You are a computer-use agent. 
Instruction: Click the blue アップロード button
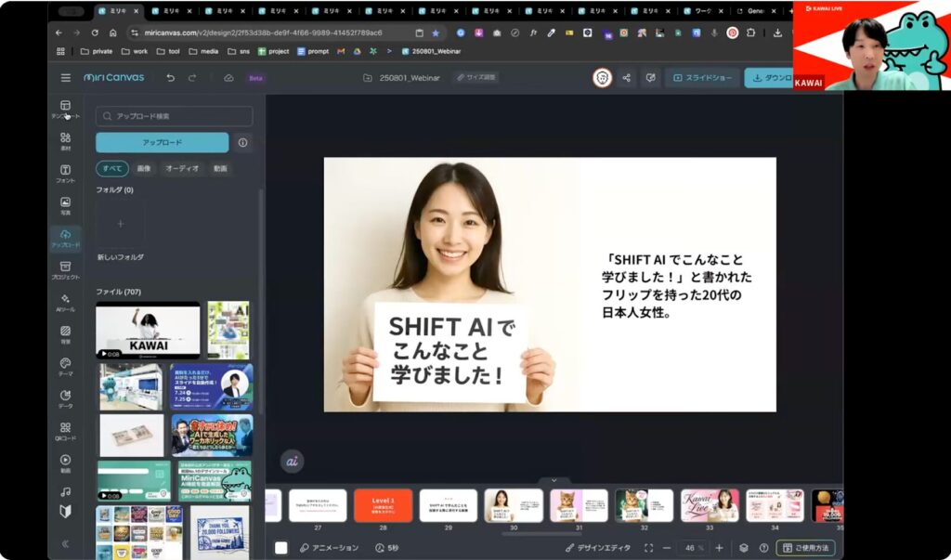(162, 143)
